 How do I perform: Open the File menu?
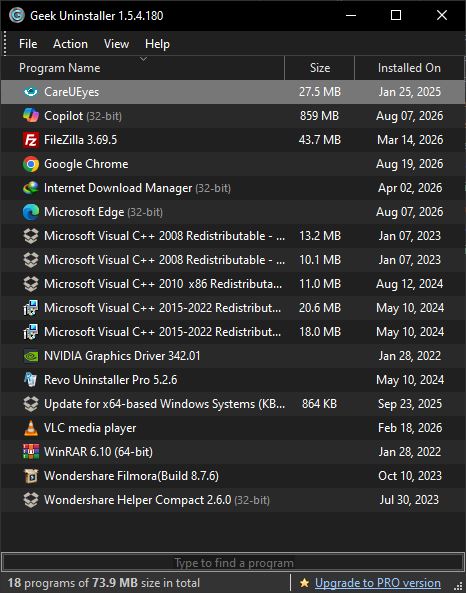point(28,44)
